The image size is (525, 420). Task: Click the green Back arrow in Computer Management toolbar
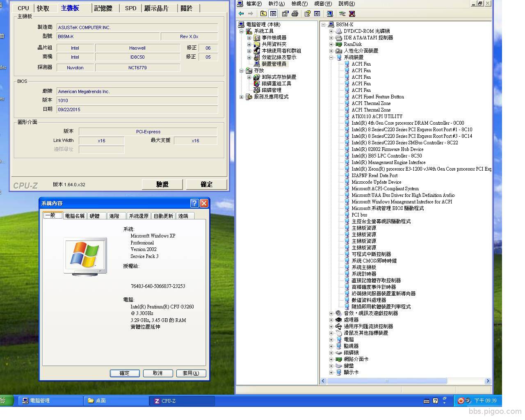[241, 14]
